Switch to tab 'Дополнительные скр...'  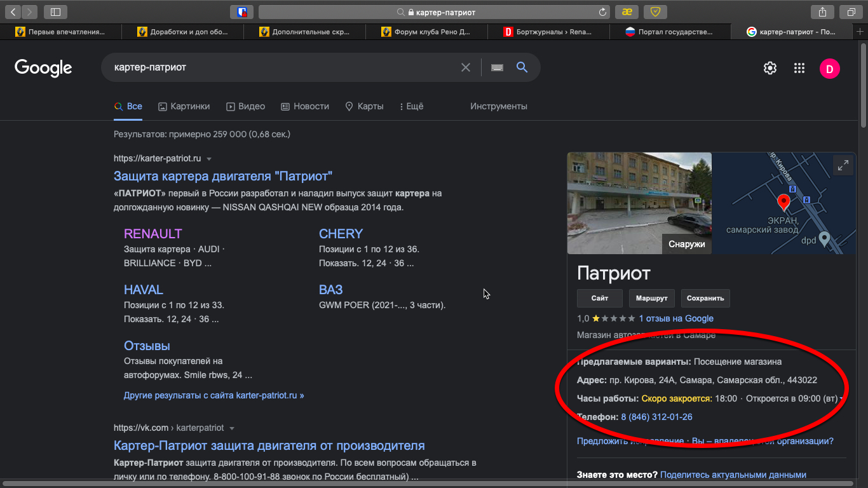pyautogui.click(x=304, y=31)
